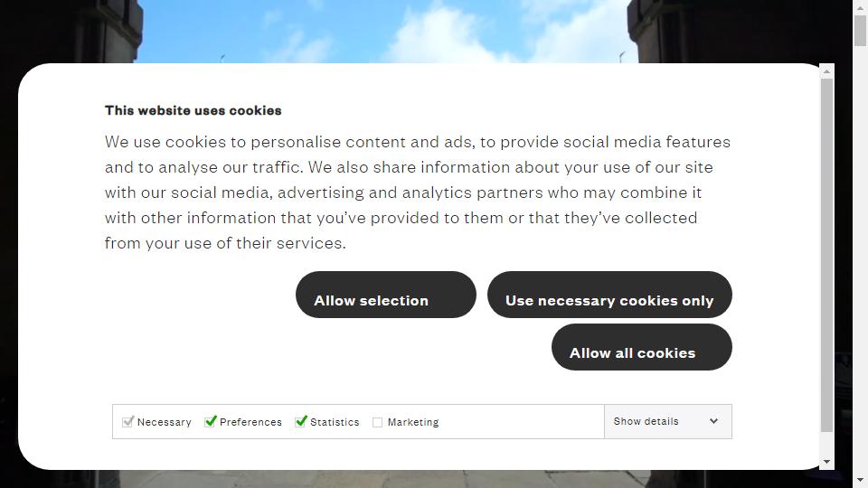Click the cookie dialog scrollbar down arrow
This screenshot has height=488, width=868.
(826, 462)
